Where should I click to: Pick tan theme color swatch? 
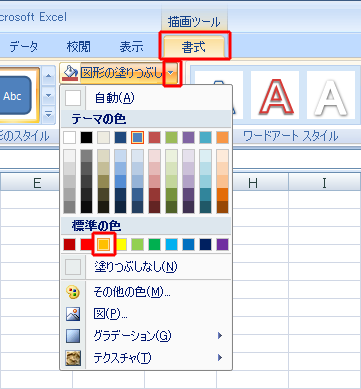point(103,137)
